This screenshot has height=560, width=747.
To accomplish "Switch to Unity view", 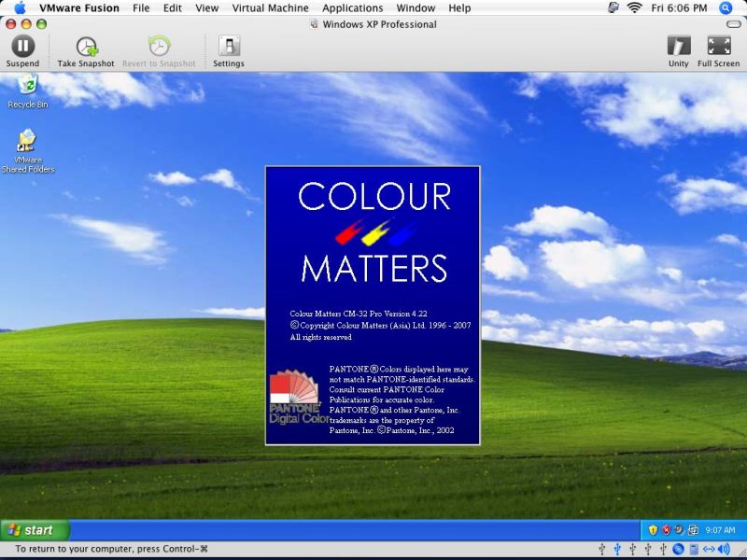I will coord(679,51).
